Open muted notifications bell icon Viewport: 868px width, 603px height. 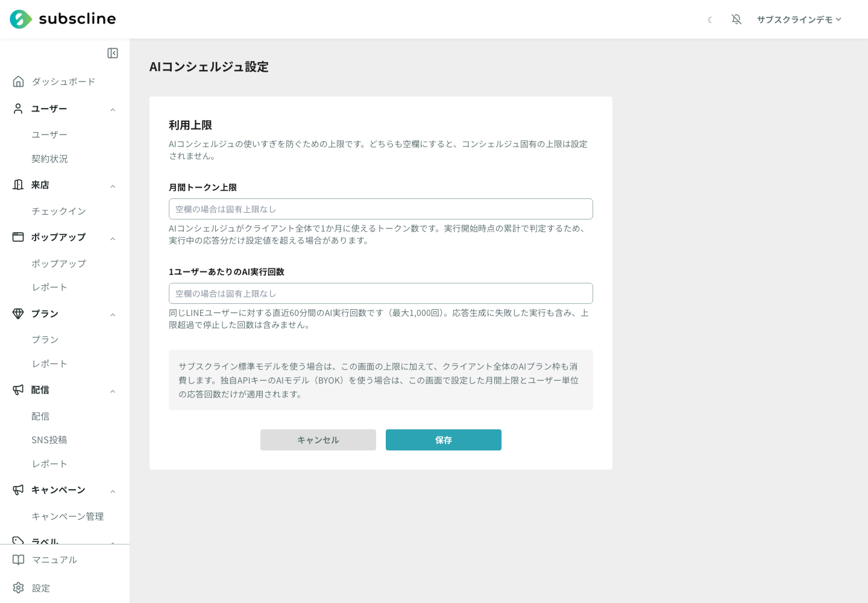737,19
